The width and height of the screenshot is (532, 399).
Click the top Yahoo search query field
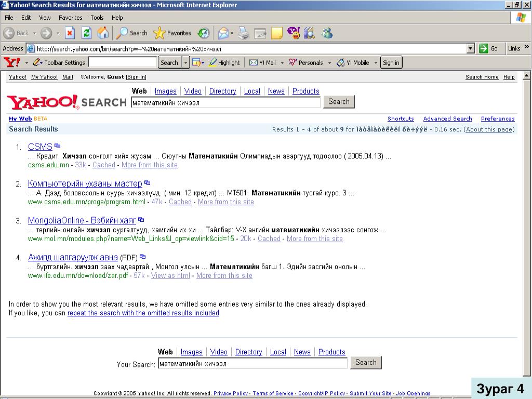point(225,102)
